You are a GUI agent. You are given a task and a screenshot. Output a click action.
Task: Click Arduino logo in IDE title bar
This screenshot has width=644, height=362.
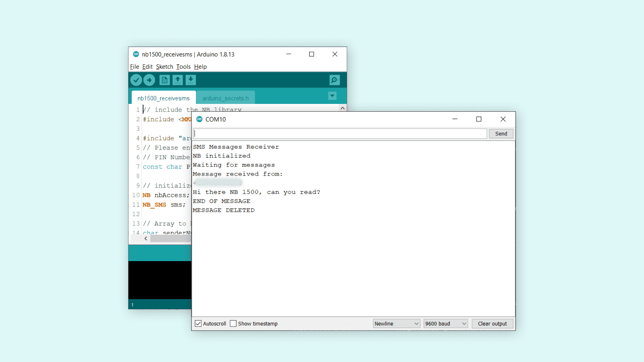[x=136, y=54]
